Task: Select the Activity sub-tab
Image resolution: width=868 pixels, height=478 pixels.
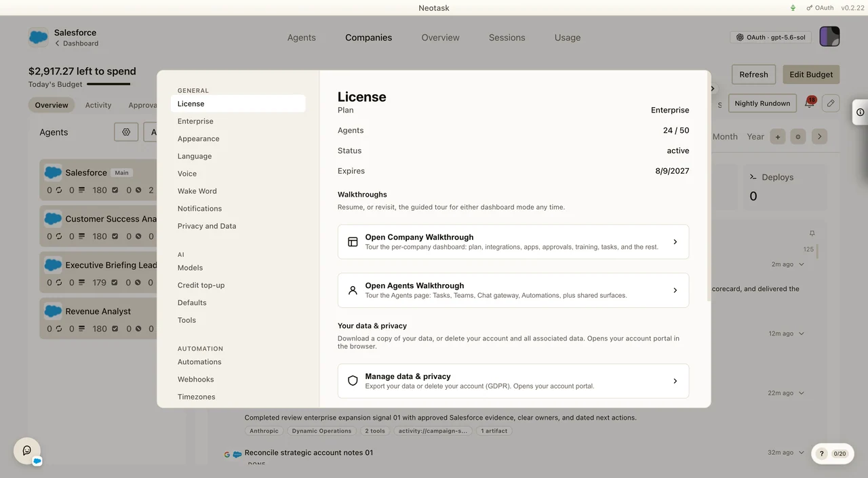Action: click(x=98, y=105)
